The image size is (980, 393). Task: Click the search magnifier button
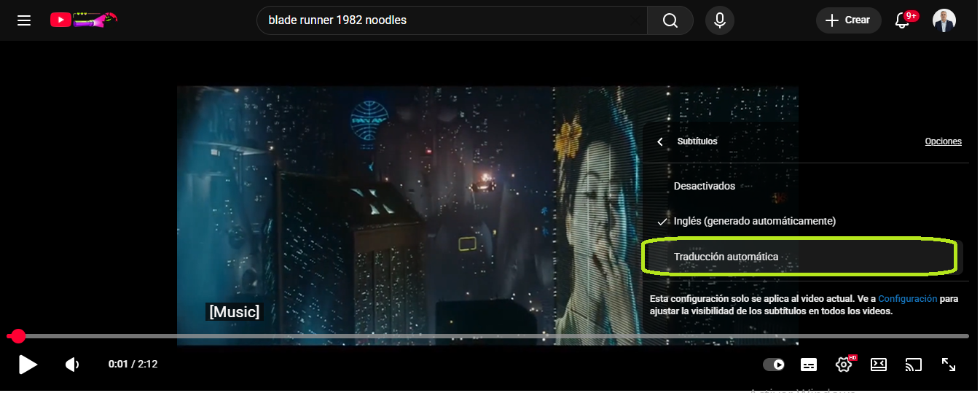(x=670, y=20)
